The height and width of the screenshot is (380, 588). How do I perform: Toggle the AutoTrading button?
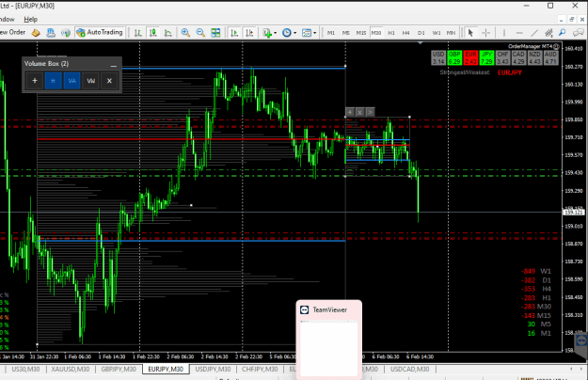point(100,33)
